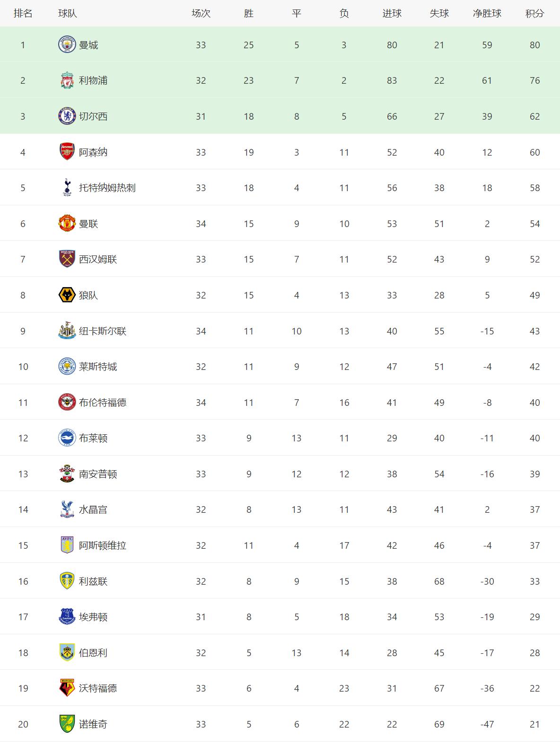Click the Chelsea club crest
Screen dimensions: 560x746
[67, 116]
